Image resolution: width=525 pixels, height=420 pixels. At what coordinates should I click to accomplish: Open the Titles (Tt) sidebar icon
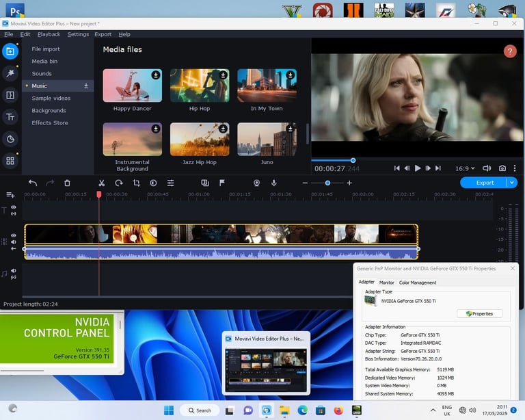[x=10, y=117]
